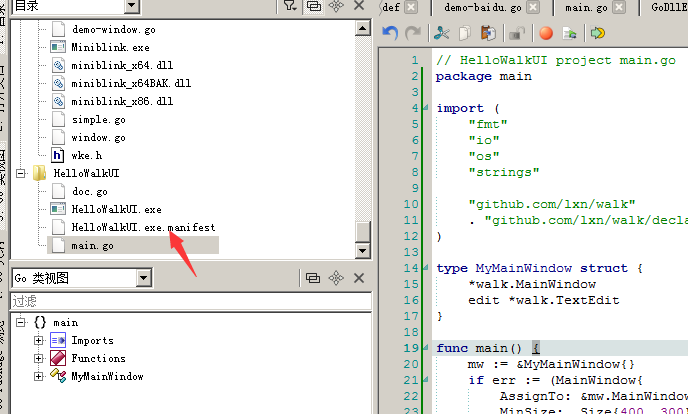688x414 pixels.
Task: Select the HelloWalkUI folder
Action: point(86,173)
